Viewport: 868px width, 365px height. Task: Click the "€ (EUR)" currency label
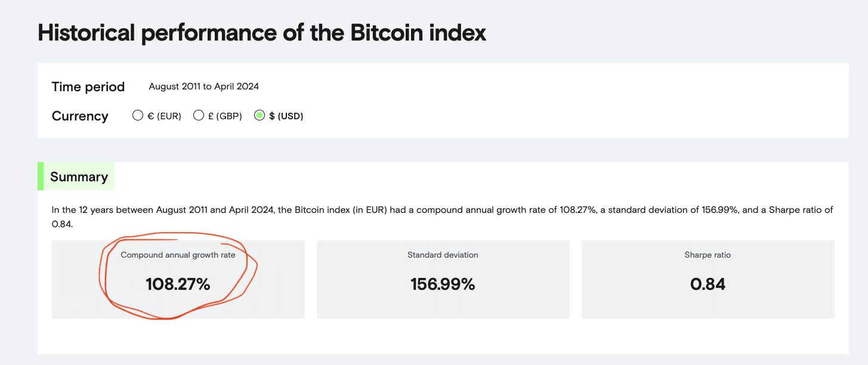tap(164, 116)
